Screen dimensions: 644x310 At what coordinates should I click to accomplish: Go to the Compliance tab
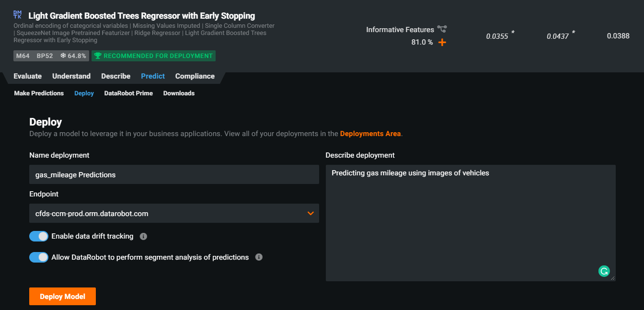pos(195,76)
